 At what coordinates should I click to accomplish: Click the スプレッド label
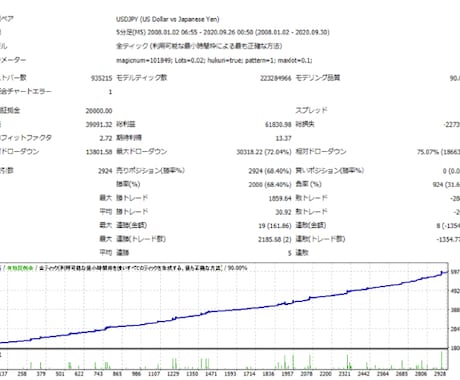(x=312, y=110)
